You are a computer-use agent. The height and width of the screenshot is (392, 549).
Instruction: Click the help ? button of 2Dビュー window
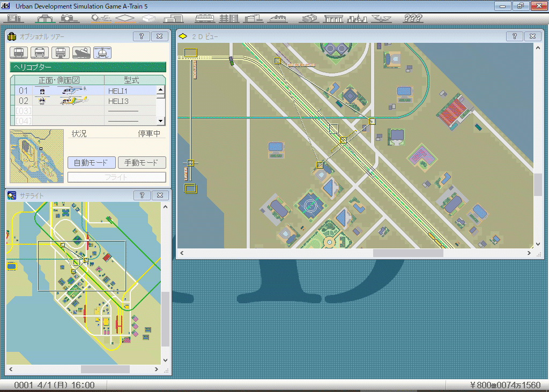click(x=514, y=36)
